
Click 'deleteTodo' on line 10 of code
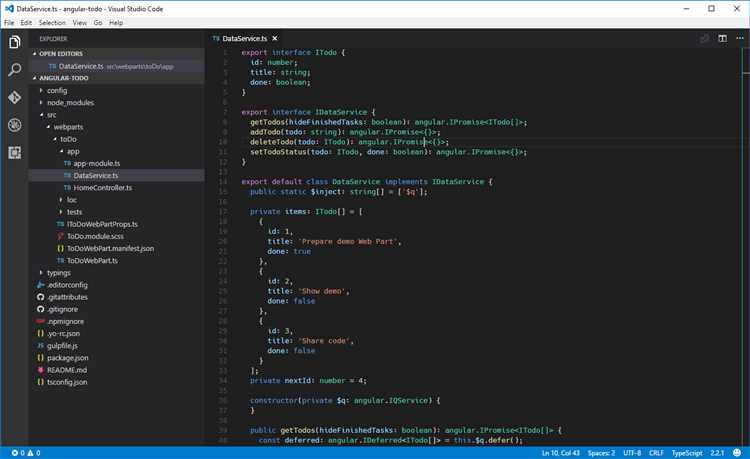tap(272, 142)
